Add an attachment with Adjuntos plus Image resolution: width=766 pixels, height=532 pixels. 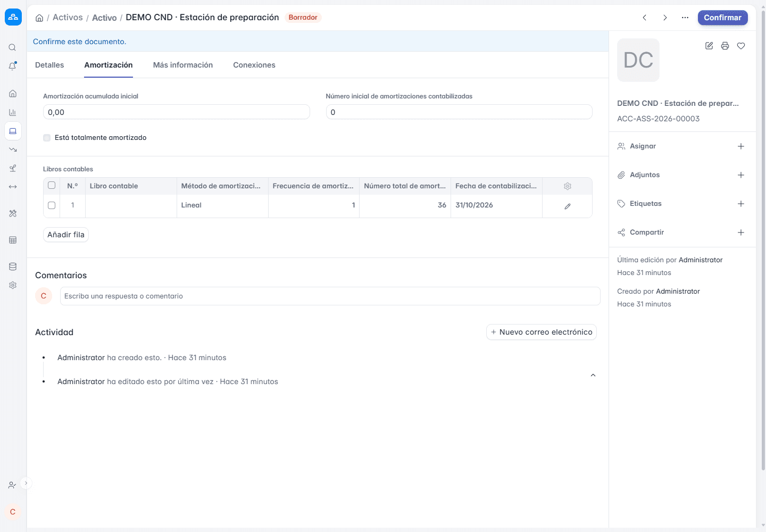click(x=741, y=175)
